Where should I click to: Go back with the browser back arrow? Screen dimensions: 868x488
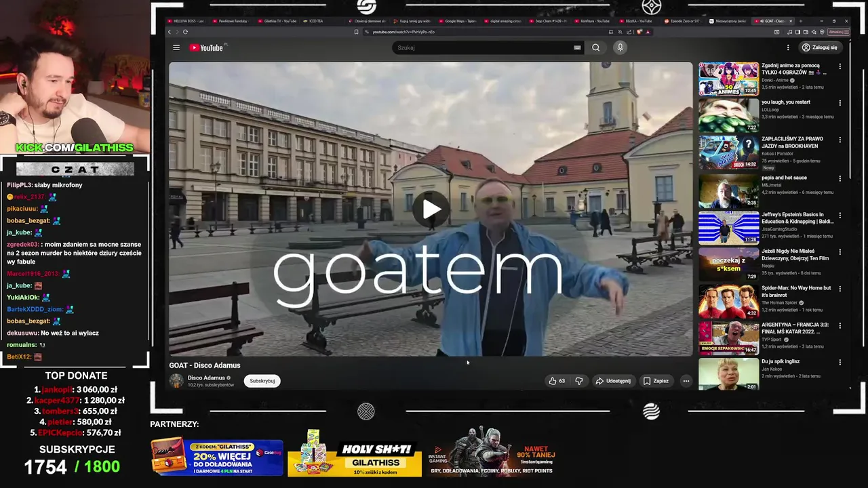coord(170,32)
